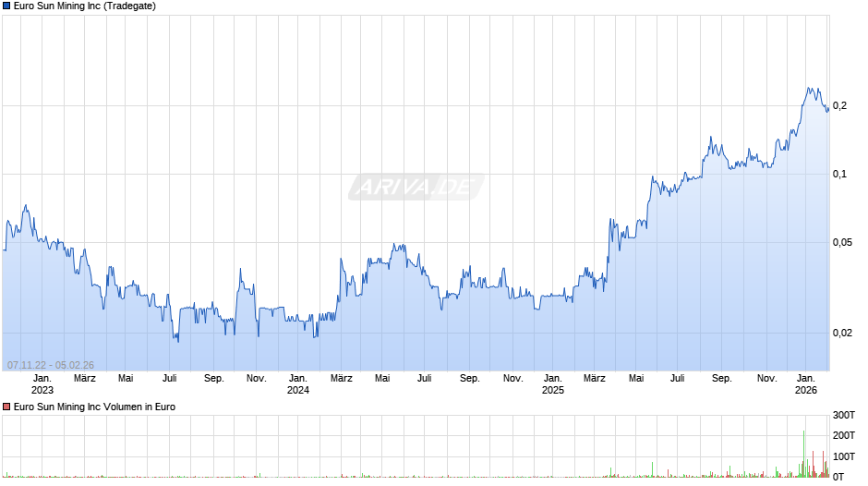Click the 200T volume axis label

pos(844,435)
